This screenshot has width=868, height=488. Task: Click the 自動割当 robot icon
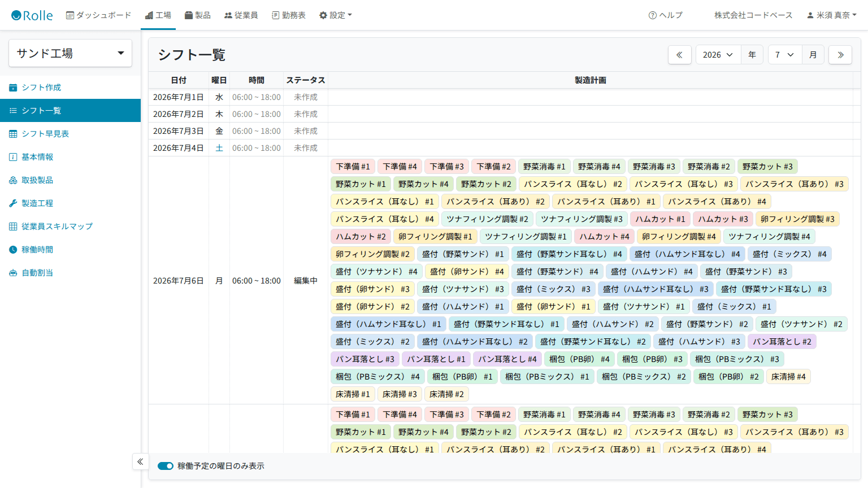13,273
